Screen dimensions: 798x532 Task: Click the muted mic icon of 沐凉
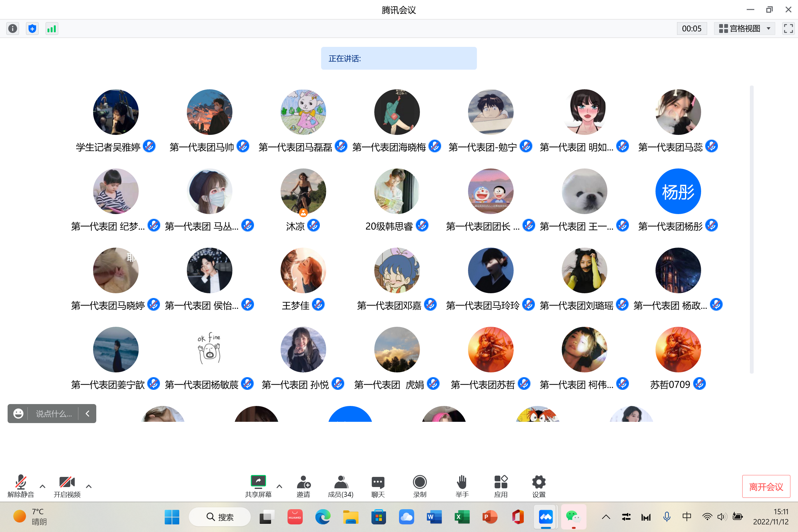313,225
